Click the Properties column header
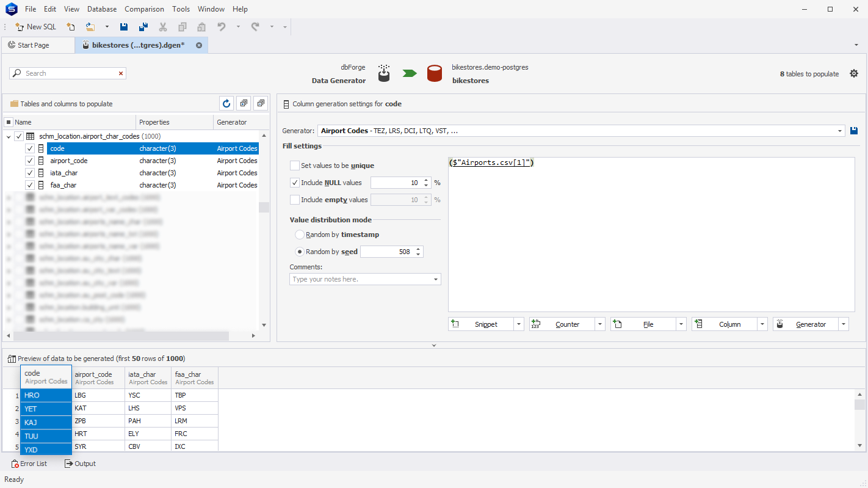Image resolution: width=868 pixels, height=488 pixels. [x=175, y=122]
